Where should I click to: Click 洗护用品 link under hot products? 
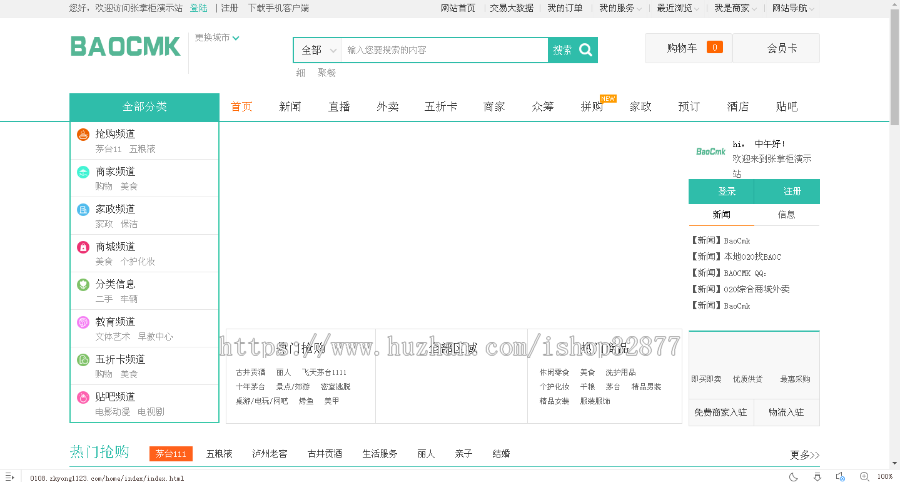tap(620, 373)
